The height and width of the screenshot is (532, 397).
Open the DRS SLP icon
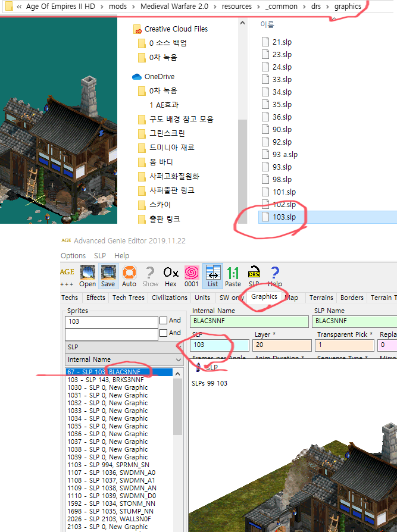point(254,276)
